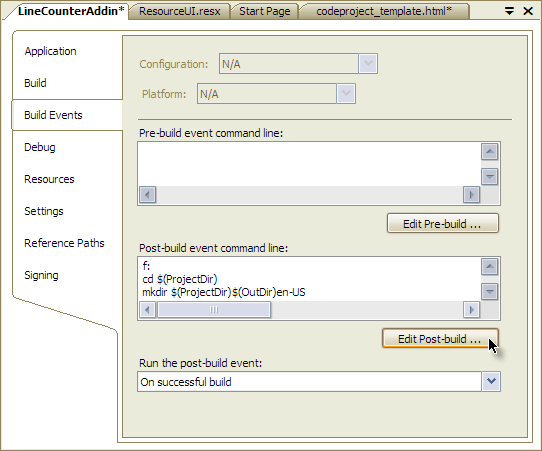Select the Reference Paths properties page

tap(64, 243)
